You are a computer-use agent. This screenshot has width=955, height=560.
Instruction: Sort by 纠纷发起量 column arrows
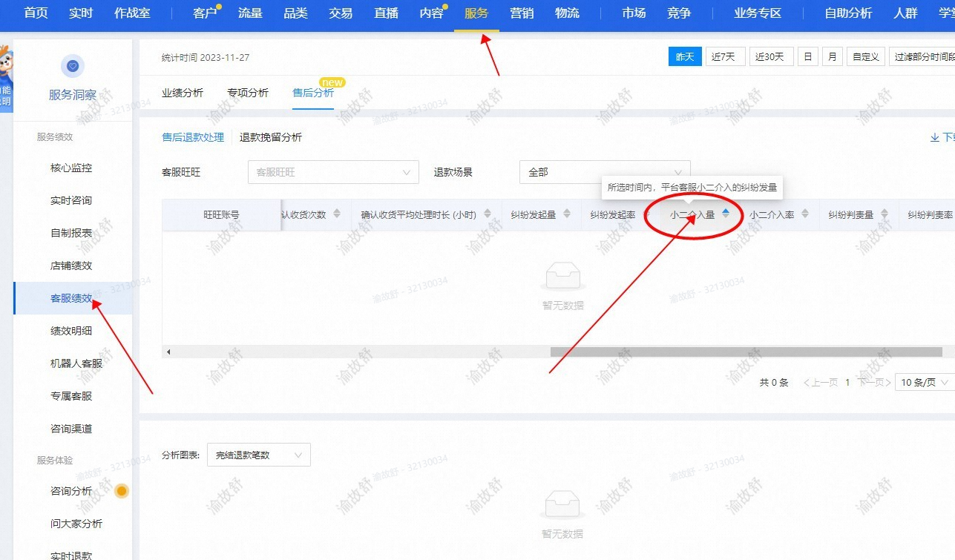tap(567, 214)
